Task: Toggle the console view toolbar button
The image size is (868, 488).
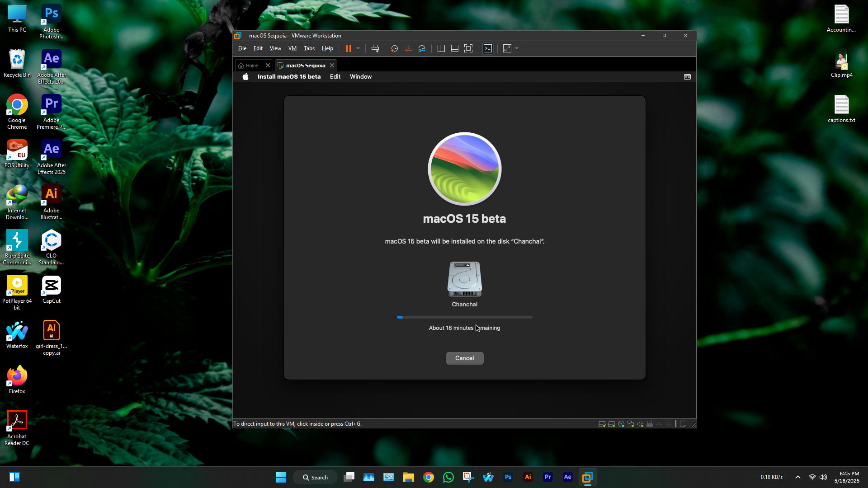Action: [488, 48]
